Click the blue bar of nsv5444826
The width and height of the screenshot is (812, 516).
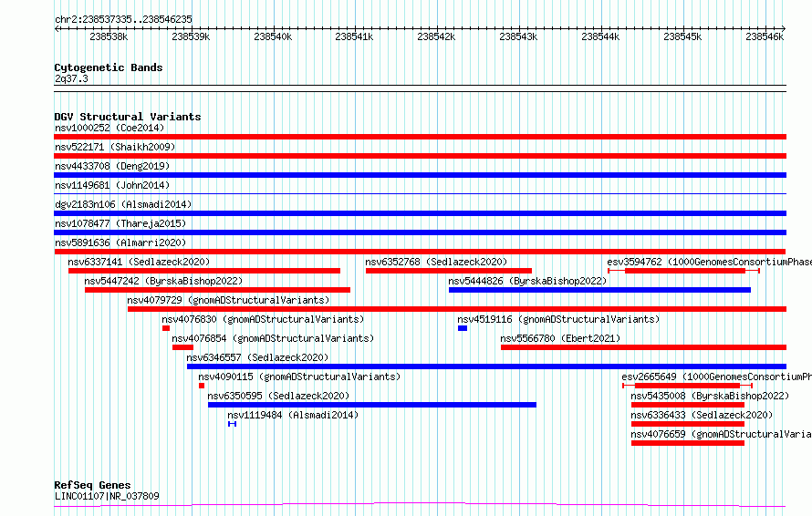(599, 290)
